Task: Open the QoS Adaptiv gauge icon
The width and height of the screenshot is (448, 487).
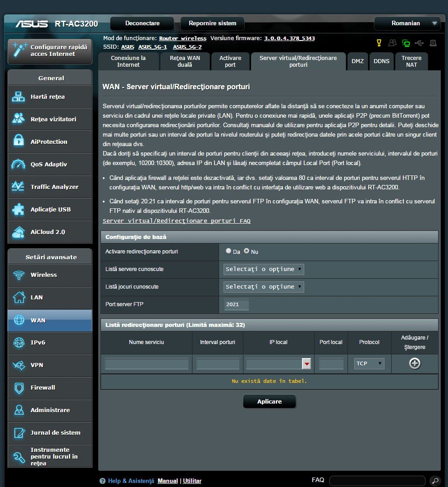Action: [x=19, y=164]
